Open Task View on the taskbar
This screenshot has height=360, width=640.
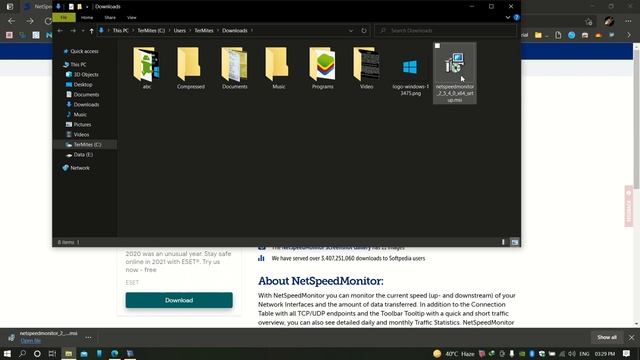coord(52,353)
